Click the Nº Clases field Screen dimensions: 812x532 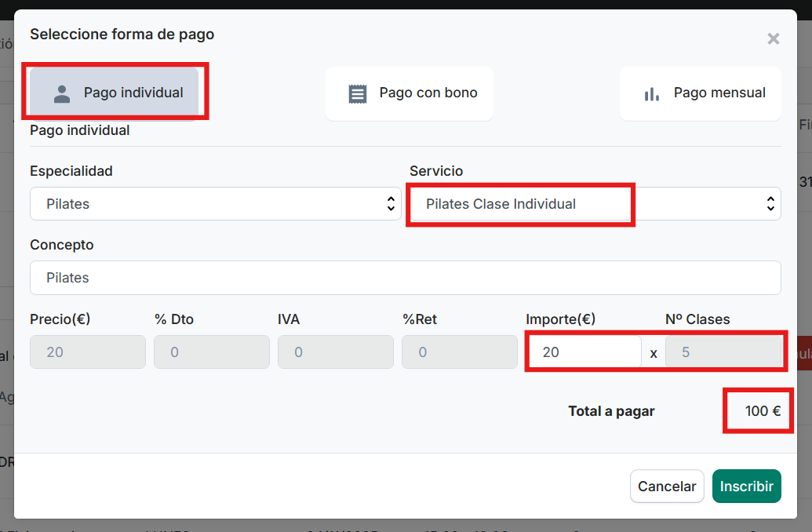point(723,352)
